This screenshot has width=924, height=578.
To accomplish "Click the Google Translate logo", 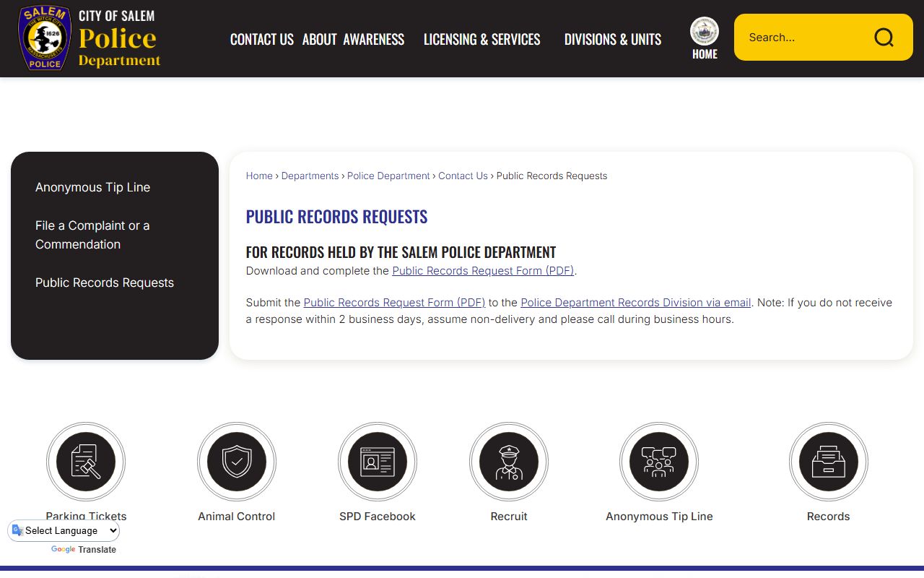I will point(63,550).
